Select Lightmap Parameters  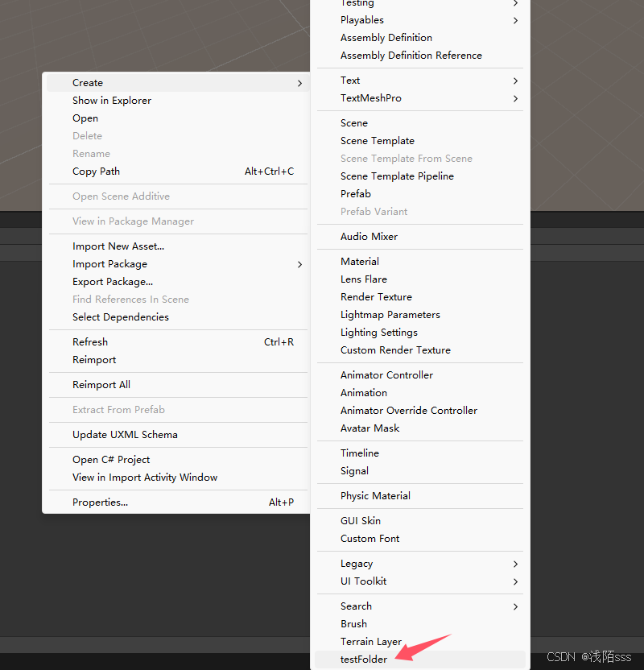point(420,315)
